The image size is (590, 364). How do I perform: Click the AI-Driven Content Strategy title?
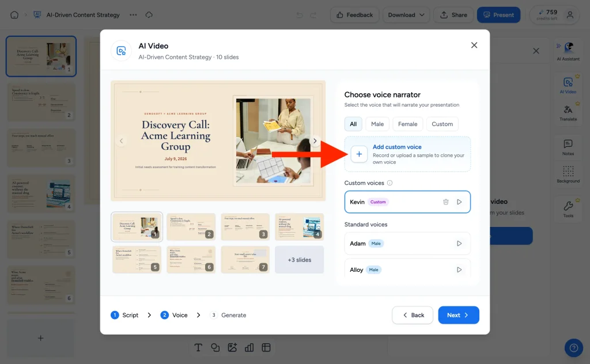83,15
